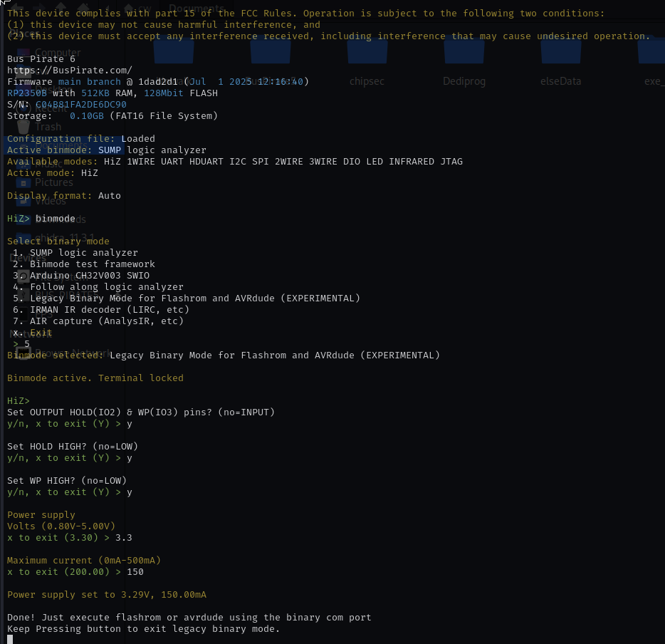Click 'Loaded' after Configuration file
This screenshot has height=644, width=665.
138,139
